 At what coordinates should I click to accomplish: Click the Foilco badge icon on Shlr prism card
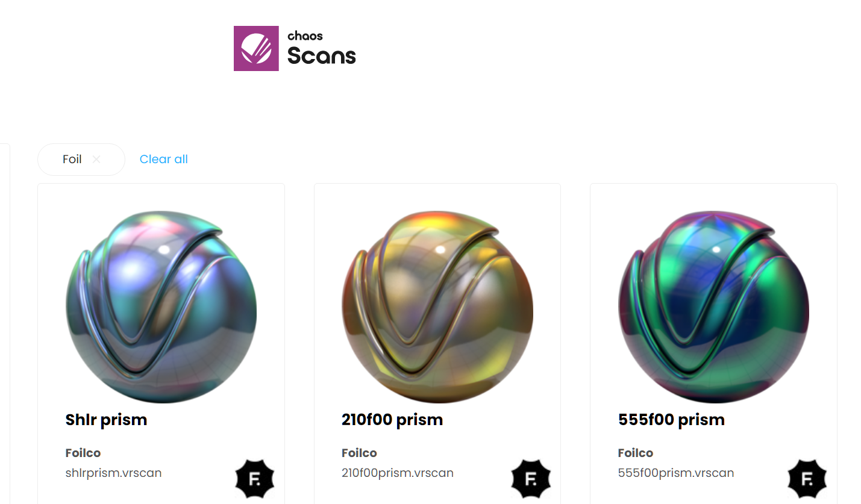[254, 479]
